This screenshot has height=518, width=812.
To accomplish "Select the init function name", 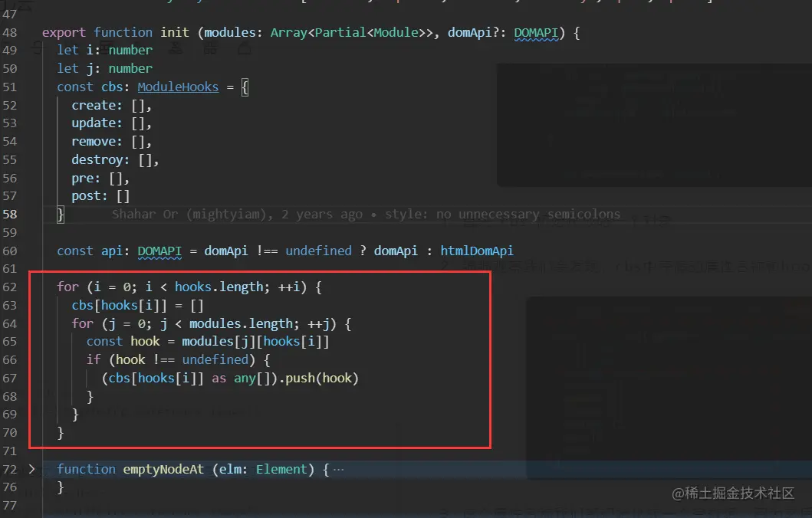I will (175, 33).
